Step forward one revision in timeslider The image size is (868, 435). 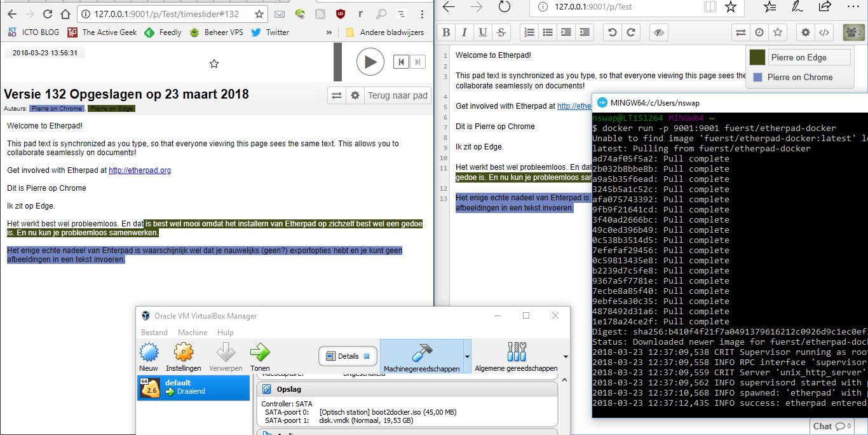coord(417,62)
